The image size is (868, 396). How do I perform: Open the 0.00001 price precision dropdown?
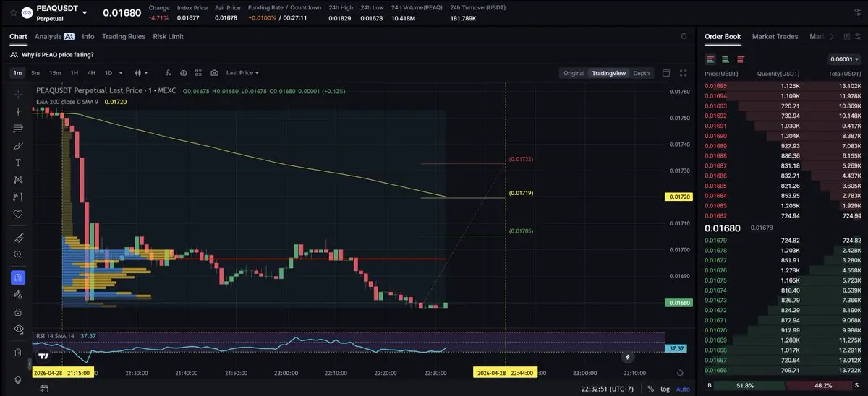[844, 59]
